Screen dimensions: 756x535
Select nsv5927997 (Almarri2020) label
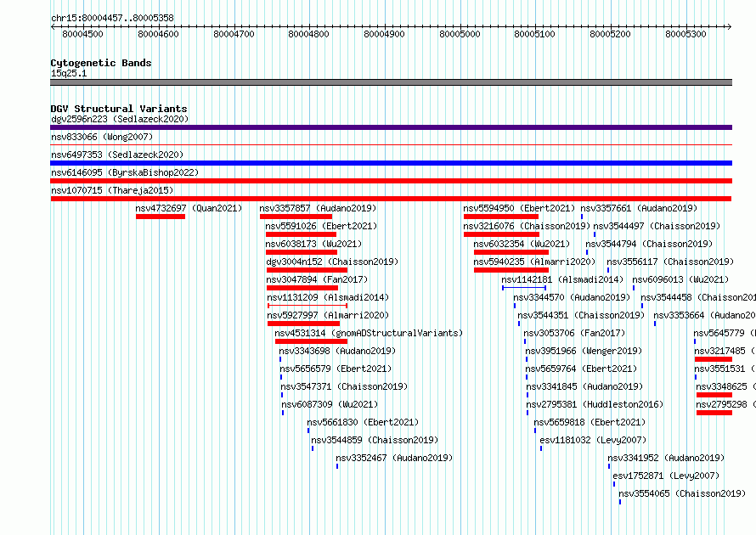pos(328,315)
